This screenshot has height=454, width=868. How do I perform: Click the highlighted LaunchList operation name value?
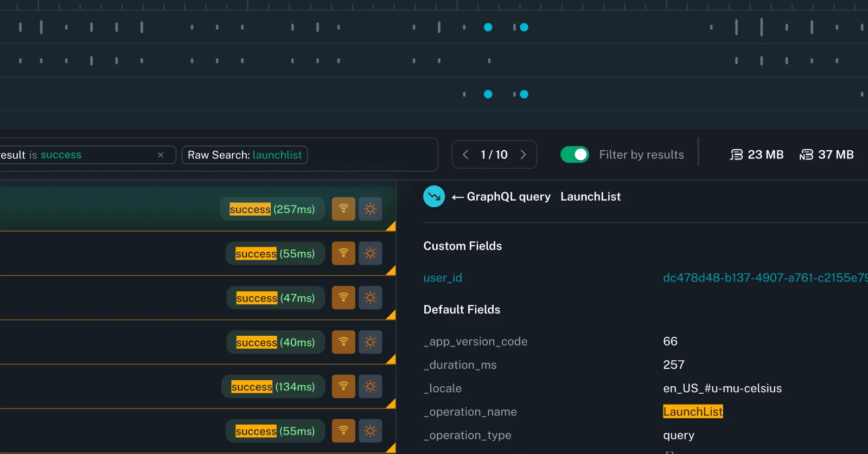click(693, 412)
